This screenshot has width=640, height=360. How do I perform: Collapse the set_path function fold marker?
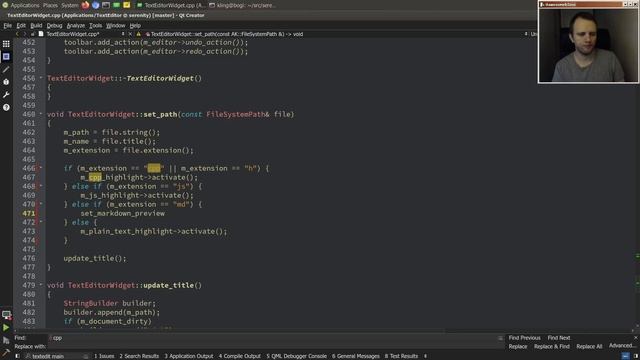click(41, 114)
